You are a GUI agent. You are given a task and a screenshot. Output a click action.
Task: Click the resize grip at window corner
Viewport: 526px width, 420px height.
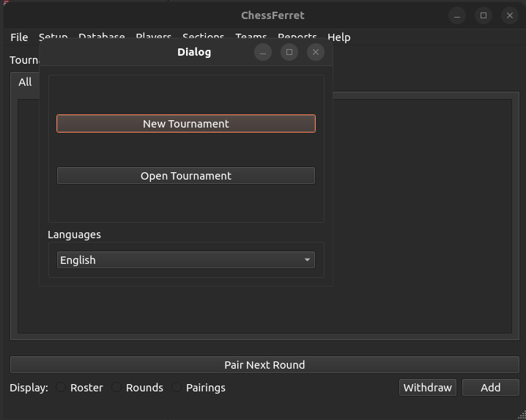522,416
